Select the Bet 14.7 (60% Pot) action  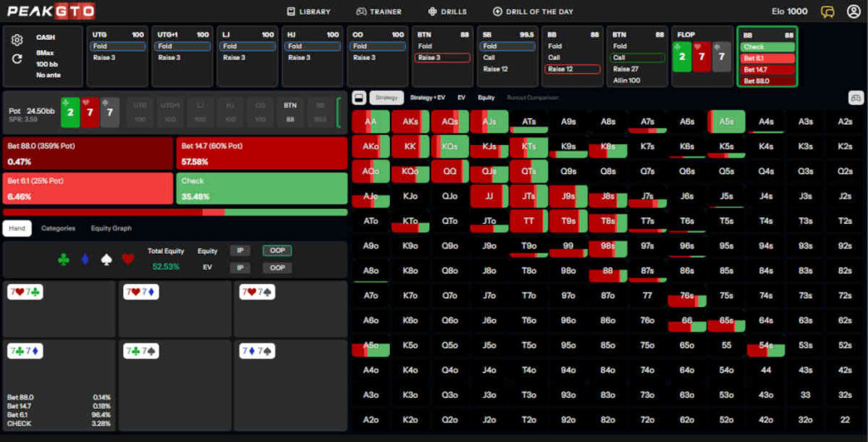click(x=263, y=154)
